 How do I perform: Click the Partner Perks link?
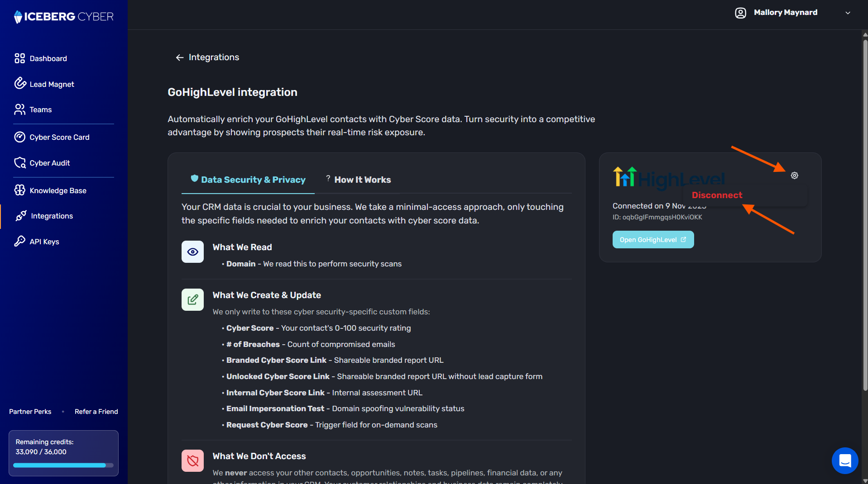click(x=30, y=412)
